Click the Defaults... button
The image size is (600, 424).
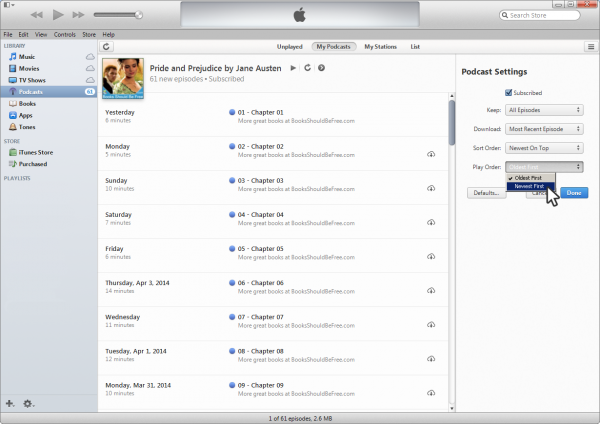(487, 192)
